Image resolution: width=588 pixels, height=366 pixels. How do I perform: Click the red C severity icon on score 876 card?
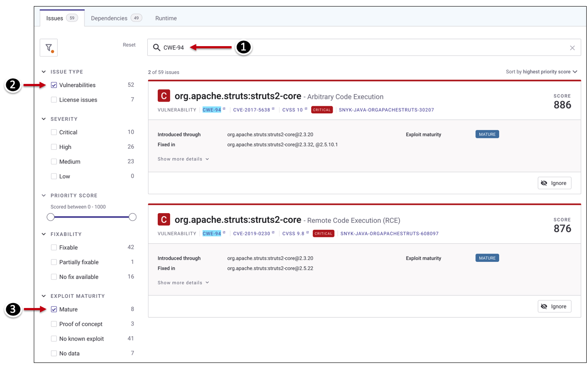tap(163, 220)
